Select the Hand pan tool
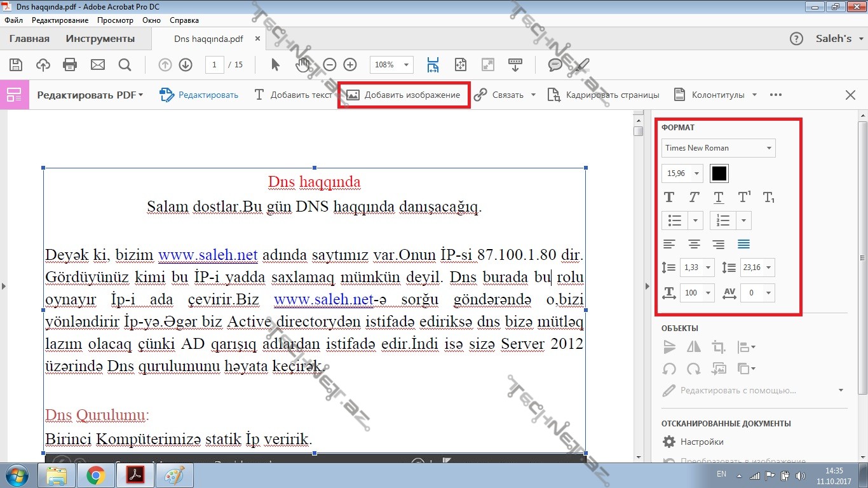Viewport: 868px width, 488px height. coord(302,65)
